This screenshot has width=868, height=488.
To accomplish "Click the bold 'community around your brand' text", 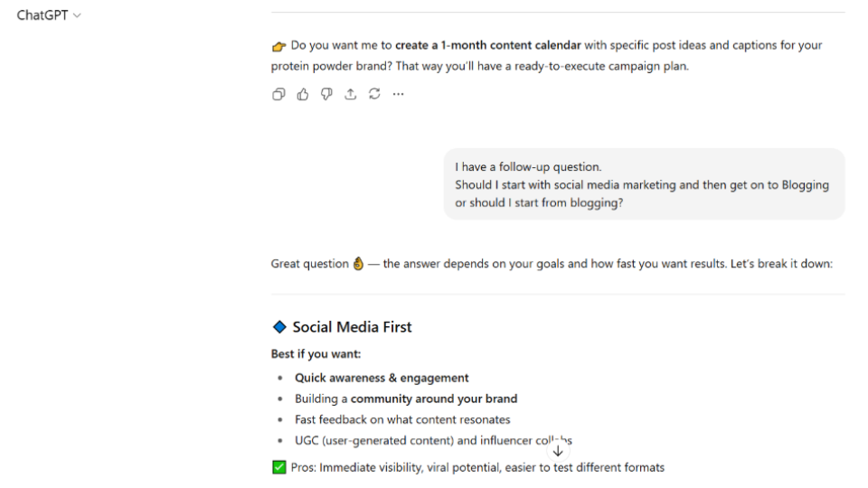I will tap(434, 399).
